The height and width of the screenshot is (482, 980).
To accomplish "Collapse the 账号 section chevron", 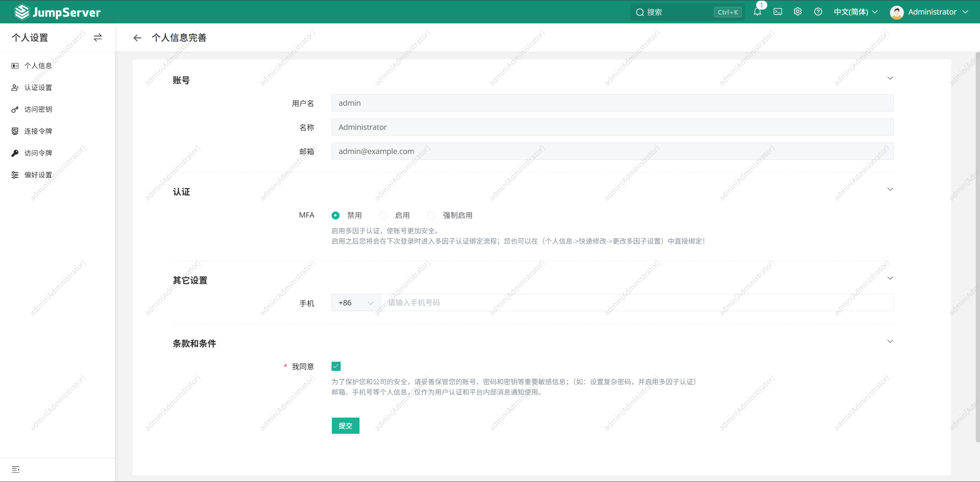I will click(x=890, y=78).
